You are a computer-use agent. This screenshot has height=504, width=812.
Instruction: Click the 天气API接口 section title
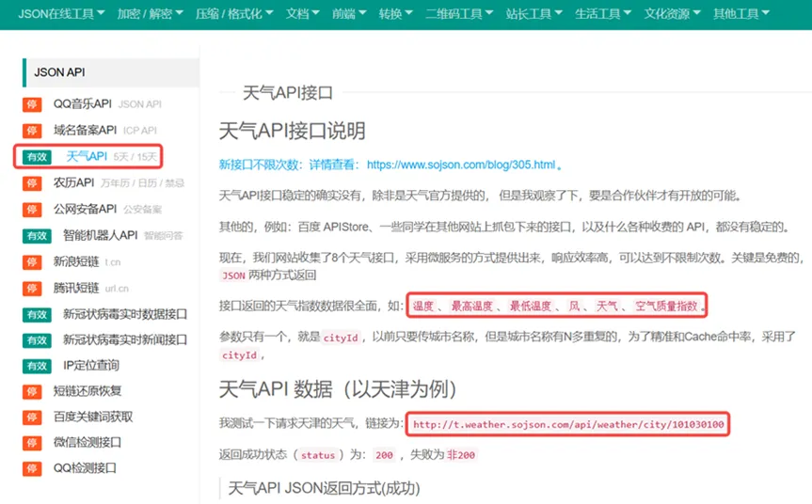[x=287, y=93]
